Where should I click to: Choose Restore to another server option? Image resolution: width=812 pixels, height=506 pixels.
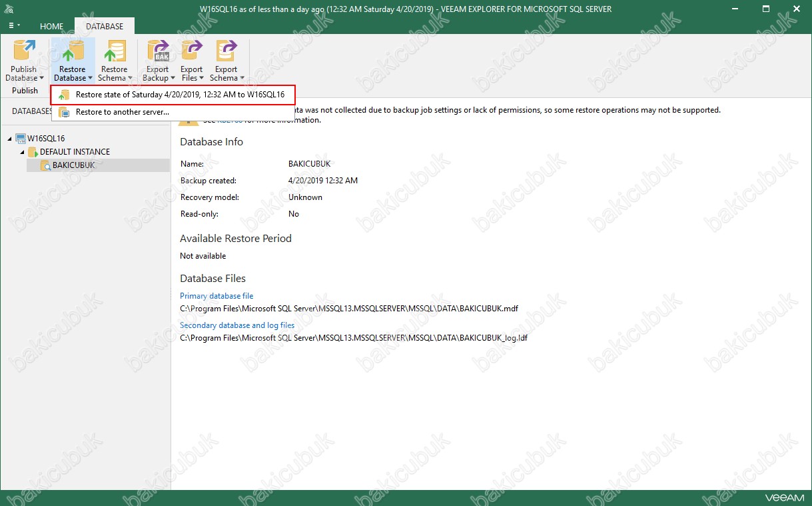(x=173, y=112)
